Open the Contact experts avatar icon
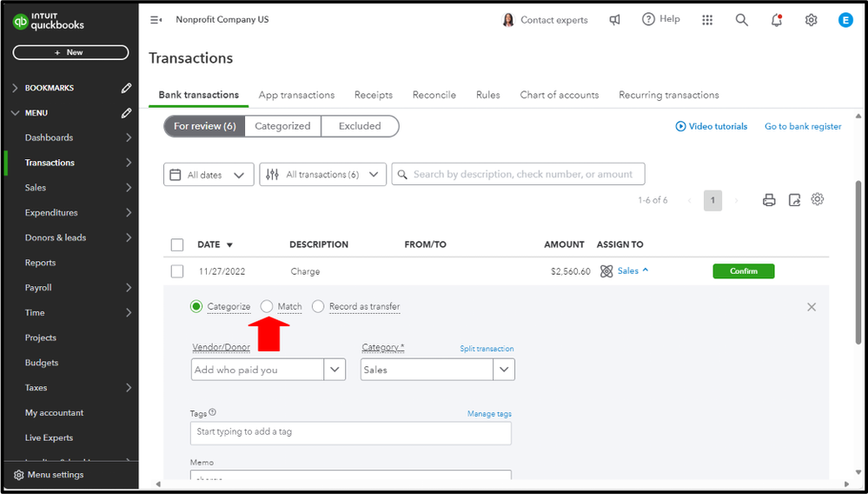 tap(507, 20)
